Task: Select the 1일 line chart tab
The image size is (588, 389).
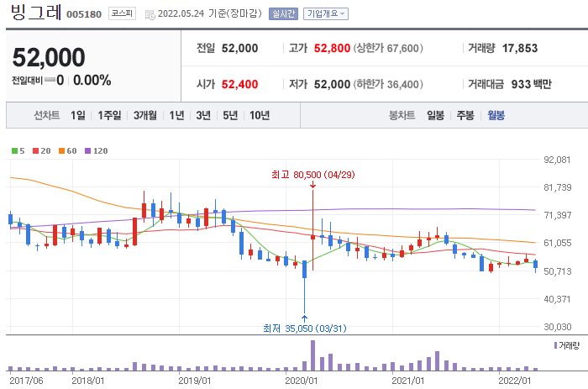Action: coord(78,115)
